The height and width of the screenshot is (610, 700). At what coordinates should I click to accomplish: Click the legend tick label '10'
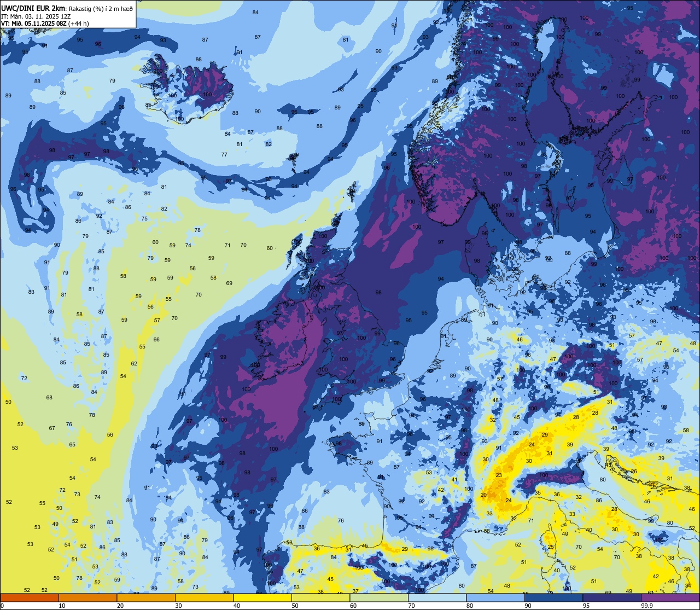pos(62,606)
